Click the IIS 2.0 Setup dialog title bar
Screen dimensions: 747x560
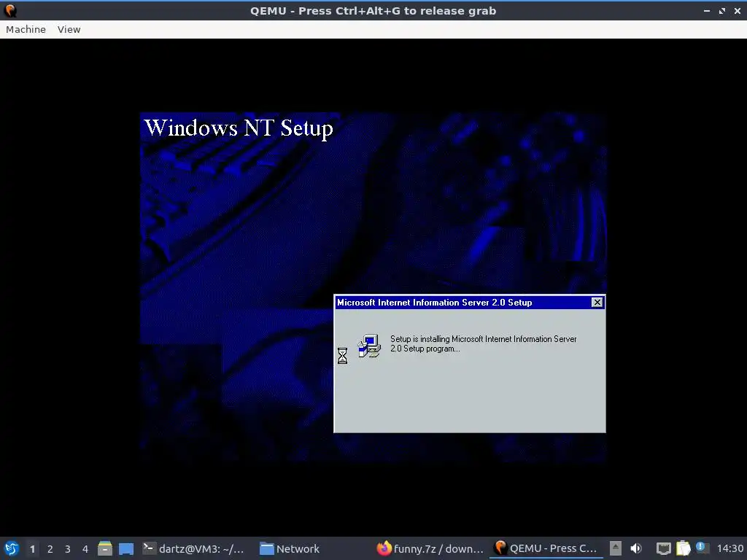coord(470,303)
